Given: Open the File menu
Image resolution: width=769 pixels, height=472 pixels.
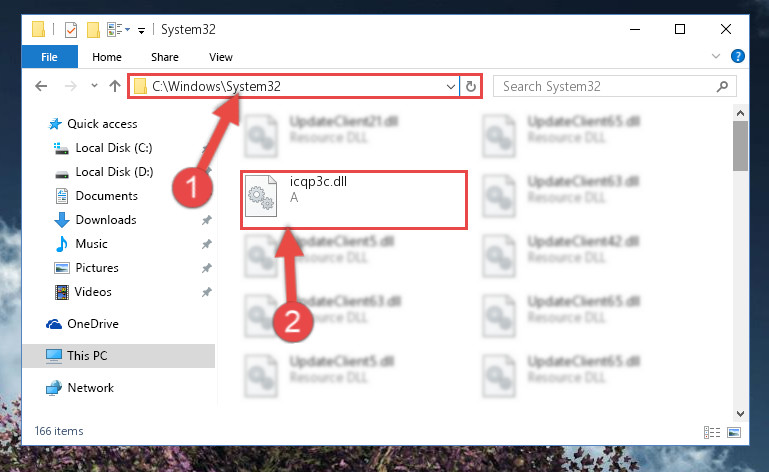Looking at the screenshot, I should pos(50,57).
